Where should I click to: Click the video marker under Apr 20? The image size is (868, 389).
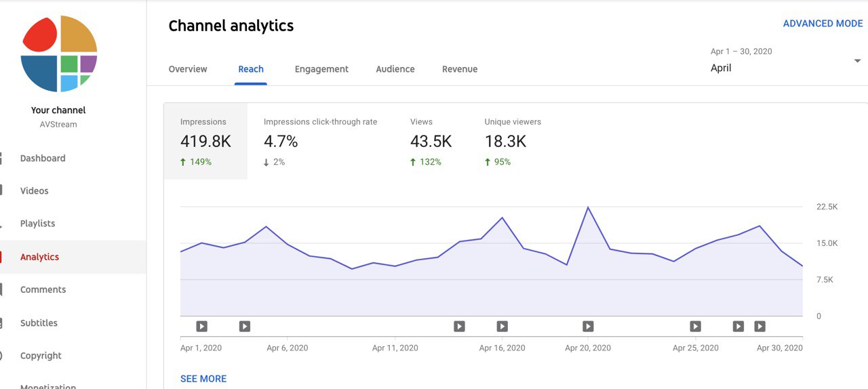[588, 327]
